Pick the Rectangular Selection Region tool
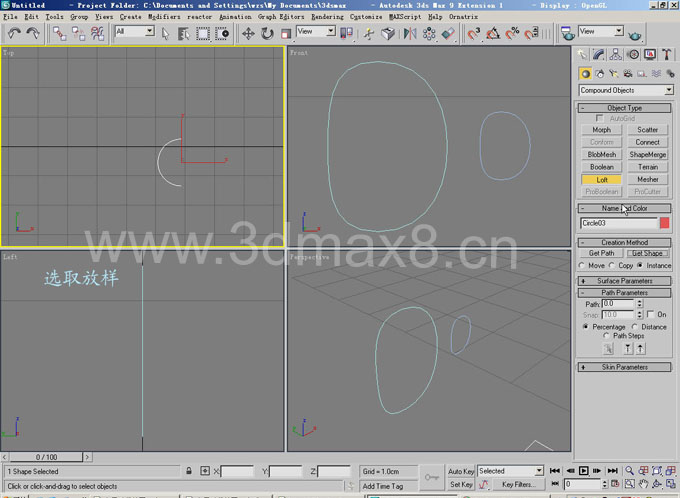 tap(203, 33)
